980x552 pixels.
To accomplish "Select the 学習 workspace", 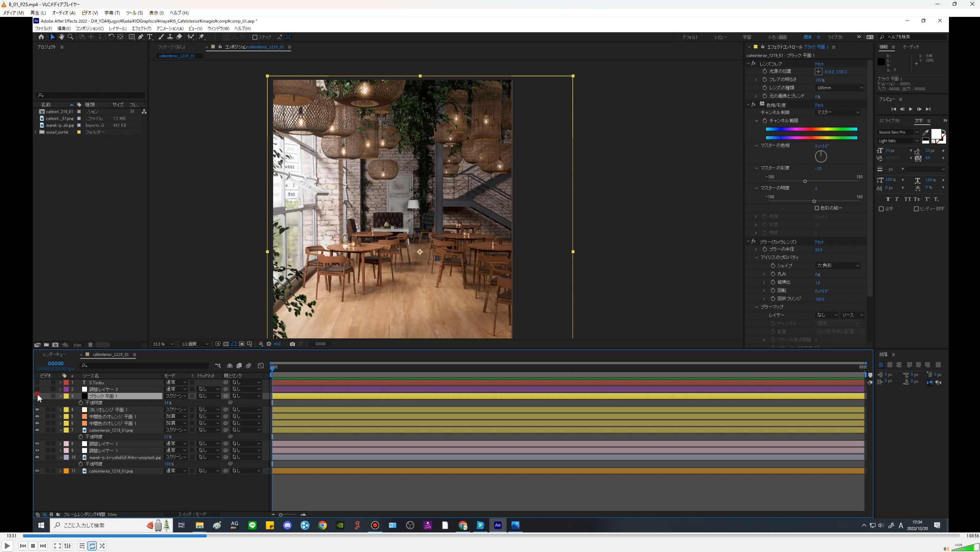I will (x=747, y=37).
